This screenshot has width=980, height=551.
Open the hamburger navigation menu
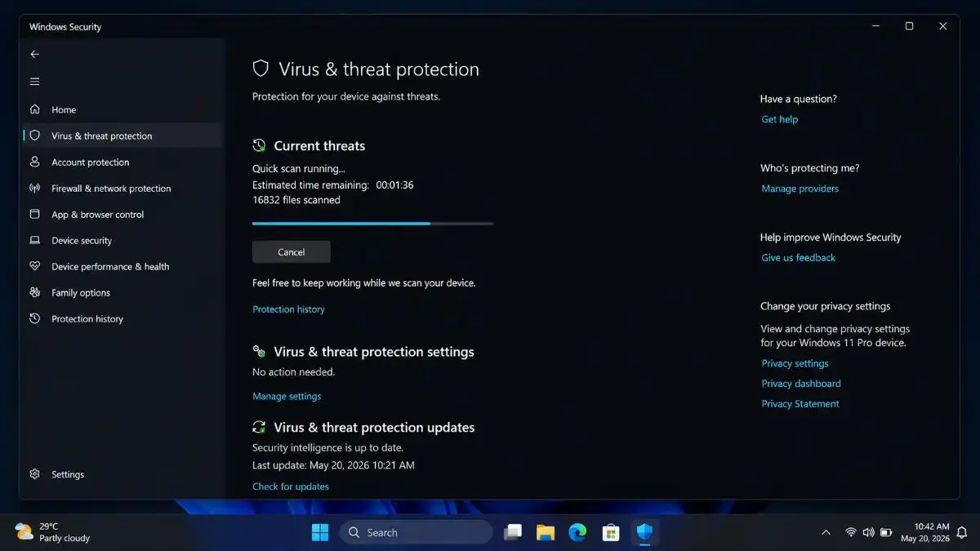click(x=34, y=82)
